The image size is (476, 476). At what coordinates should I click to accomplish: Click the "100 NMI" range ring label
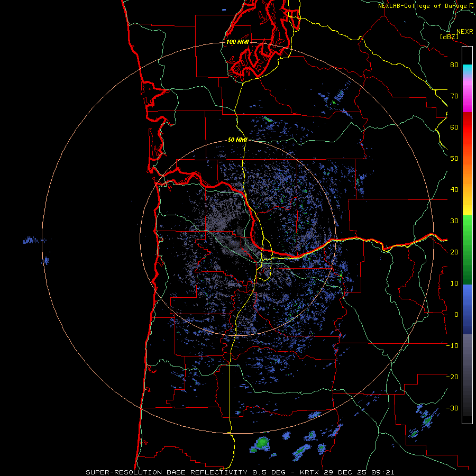tap(237, 42)
